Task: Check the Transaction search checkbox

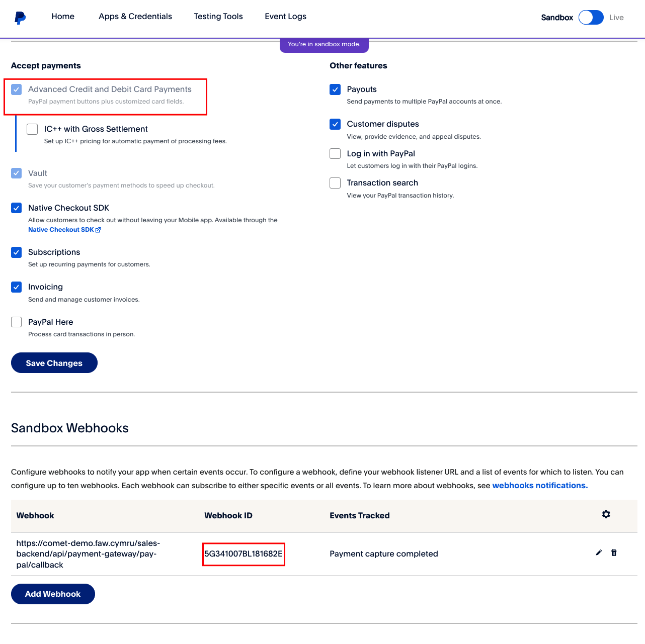Action: [x=335, y=183]
